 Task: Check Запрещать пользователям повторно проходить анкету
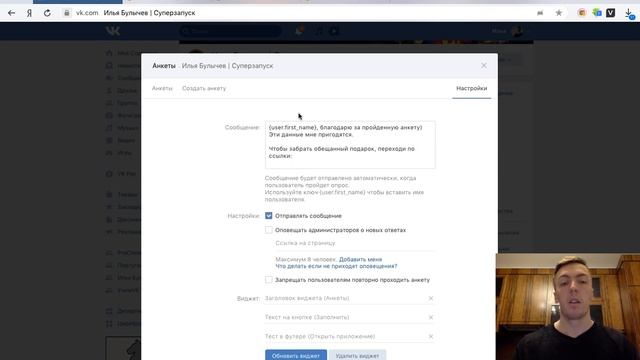click(x=269, y=280)
